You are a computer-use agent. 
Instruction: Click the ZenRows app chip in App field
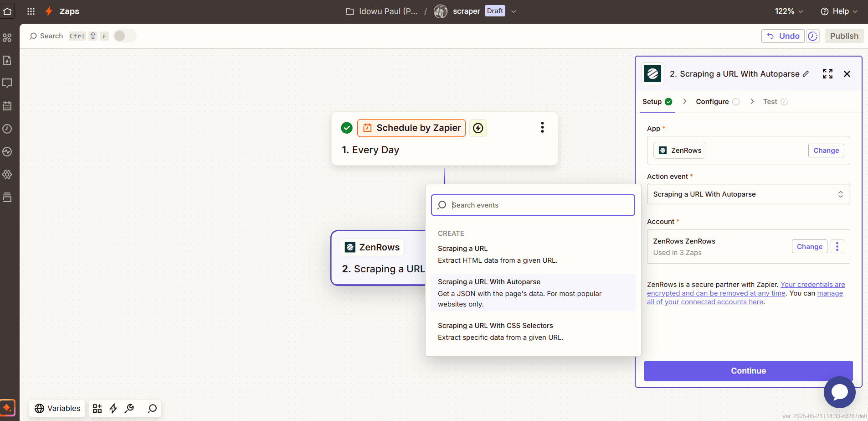click(x=679, y=151)
